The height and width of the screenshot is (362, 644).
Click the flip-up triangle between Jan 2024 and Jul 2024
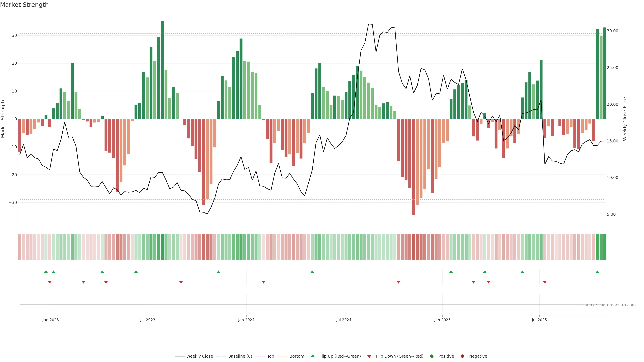coord(312,272)
